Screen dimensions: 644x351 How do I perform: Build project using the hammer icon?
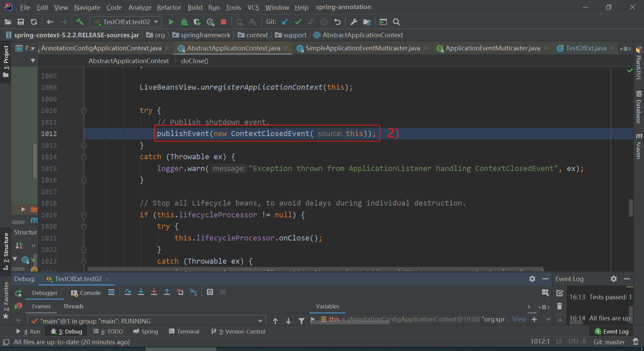click(x=80, y=22)
